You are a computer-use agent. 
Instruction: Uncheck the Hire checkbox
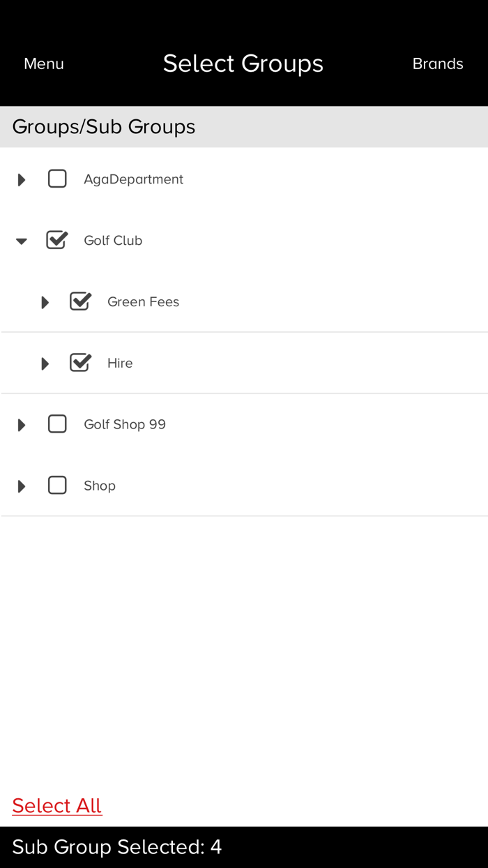81,363
